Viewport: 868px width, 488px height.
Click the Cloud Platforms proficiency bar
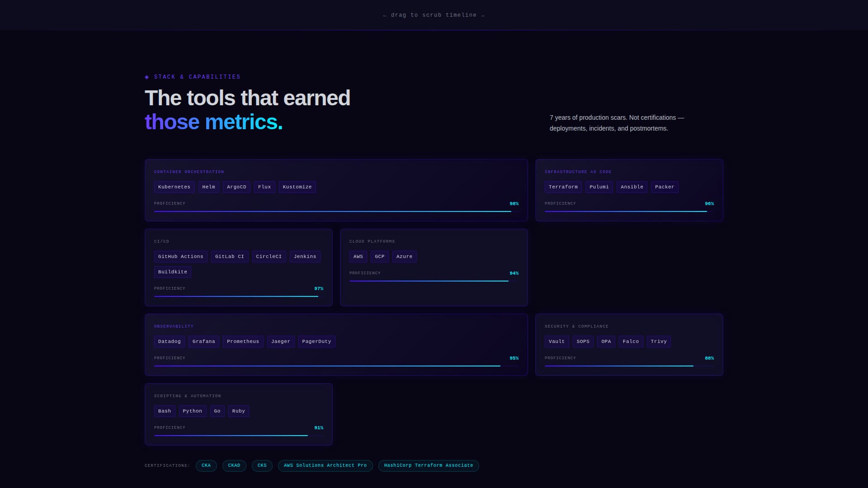(x=434, y=281)
